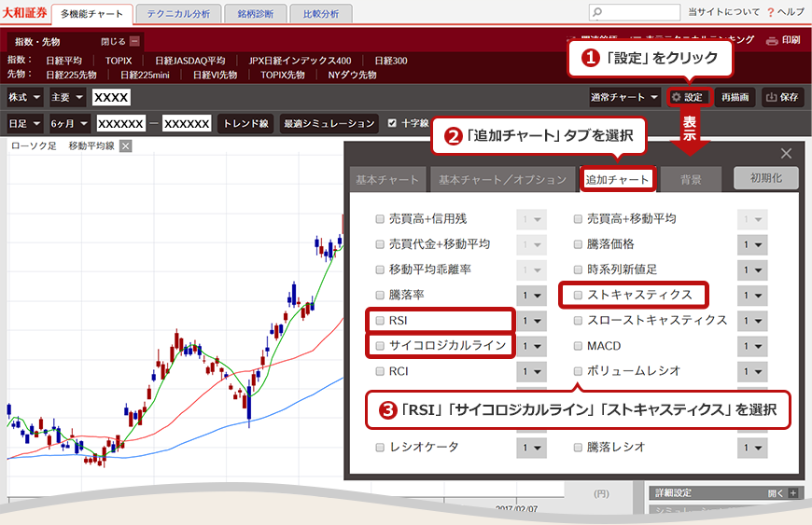Select 日経225mini link
Viewport: 812px width, 525px height.
(x=145, y=75)
